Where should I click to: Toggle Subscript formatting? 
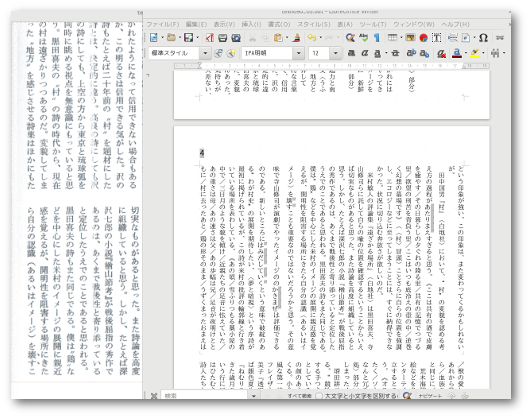(x=424, y=53)
